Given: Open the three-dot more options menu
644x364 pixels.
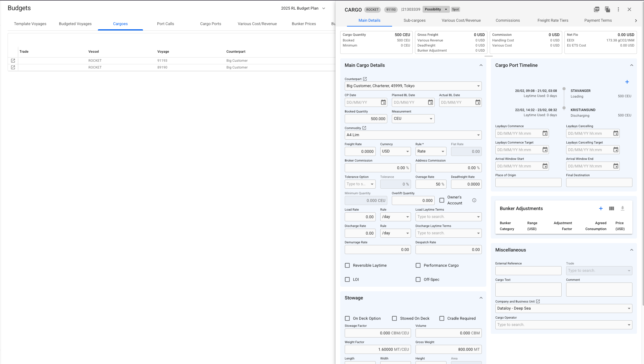Looking at the screenshot, I should pyautogui.click(x=618, y=9).
